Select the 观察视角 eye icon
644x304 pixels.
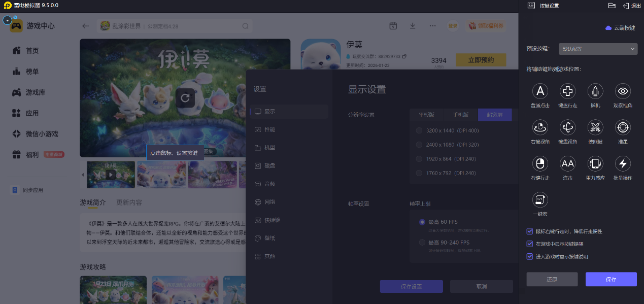(x=623, y=91)
